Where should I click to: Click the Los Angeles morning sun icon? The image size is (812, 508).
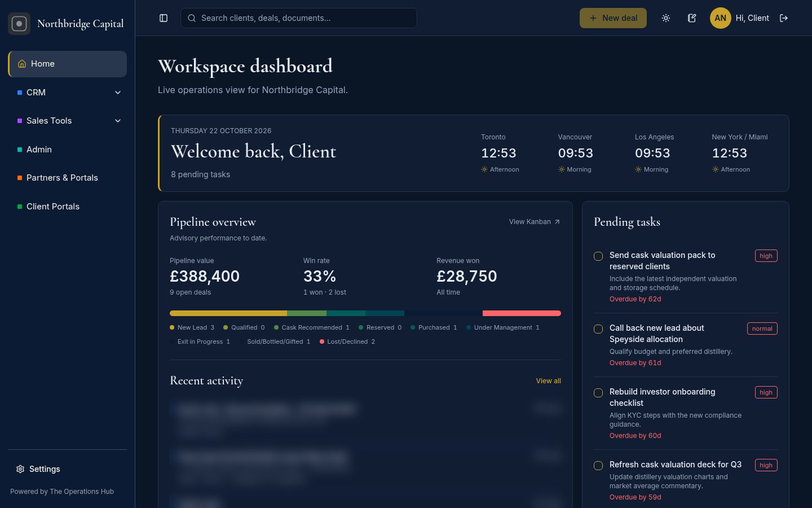[638, 169]
